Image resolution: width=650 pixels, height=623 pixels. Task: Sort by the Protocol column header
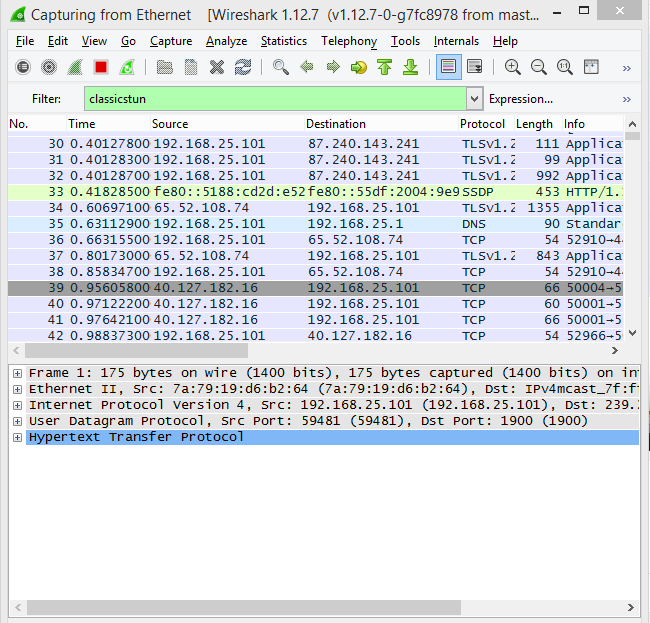(486, 124)
